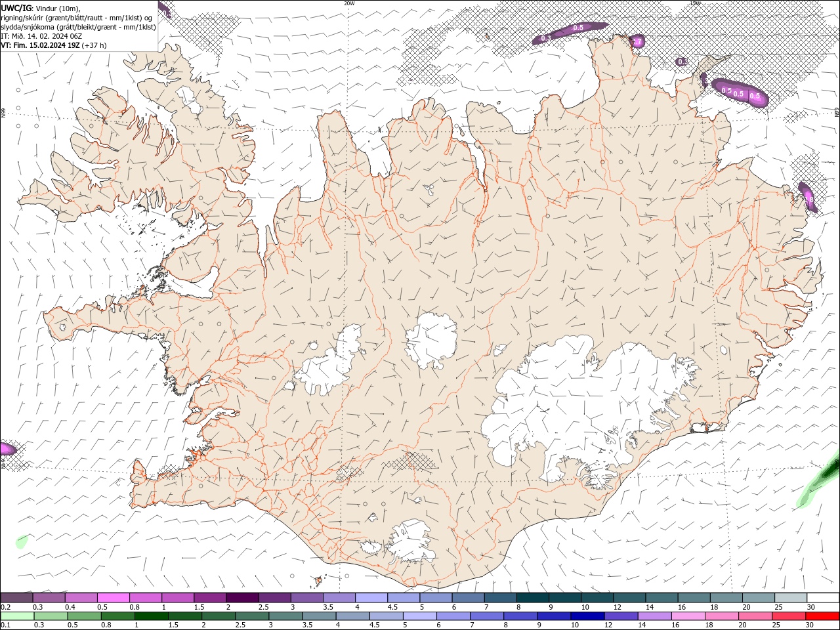Pick the pale green lower swatch between 0.1 and 0.3
840x630 pixels.
(17, 616)
